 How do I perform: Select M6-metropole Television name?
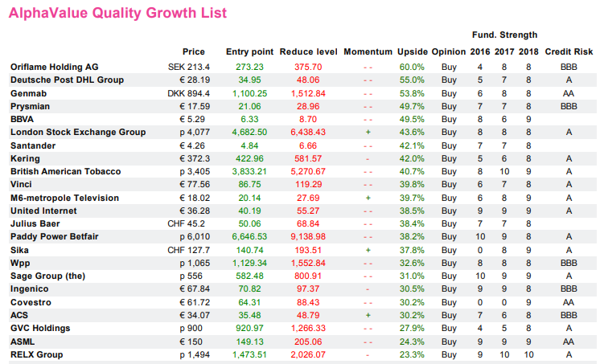click(64, 198)
